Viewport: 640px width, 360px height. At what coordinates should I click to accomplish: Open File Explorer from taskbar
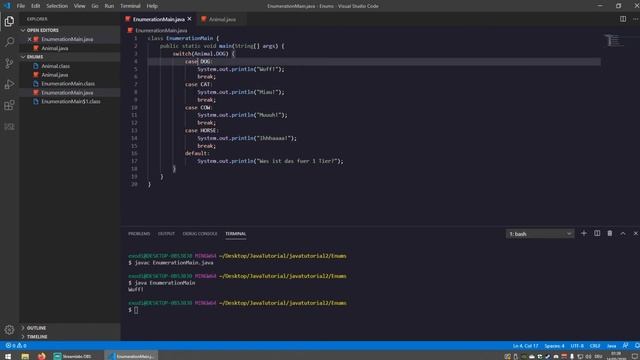click(x=25, y=356)
